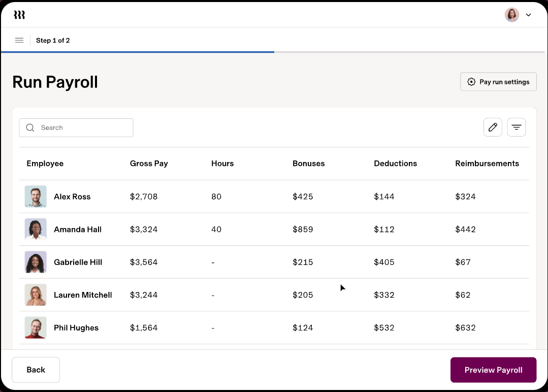Screen dimensions: 548x392
Task: Select Gabrielle Hill's name
Action: (78, 262)
